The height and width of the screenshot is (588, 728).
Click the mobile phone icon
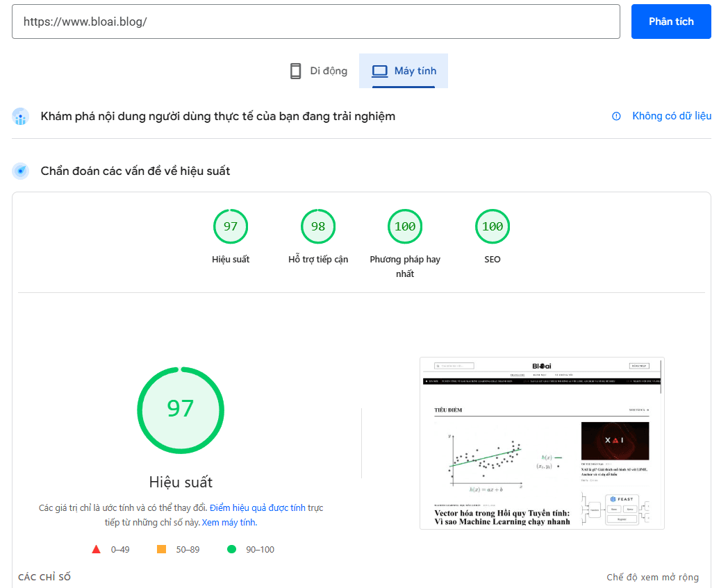pos(295,71)
